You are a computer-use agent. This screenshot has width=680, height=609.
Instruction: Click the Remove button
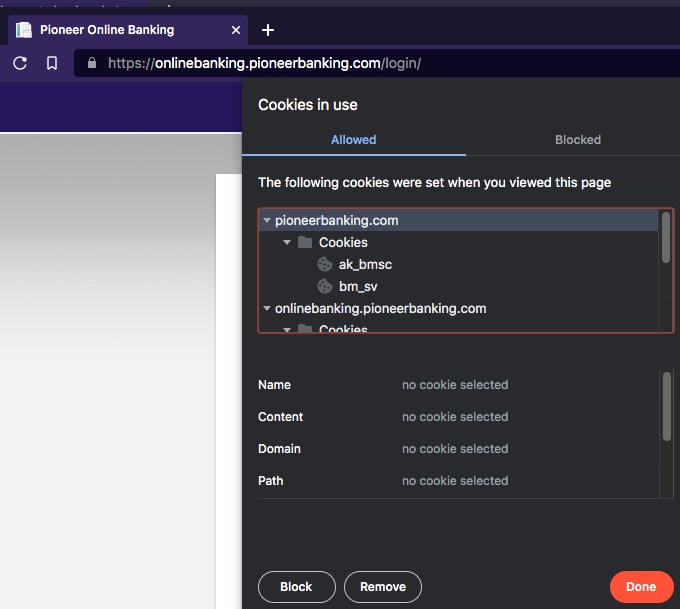pos(383,587)
